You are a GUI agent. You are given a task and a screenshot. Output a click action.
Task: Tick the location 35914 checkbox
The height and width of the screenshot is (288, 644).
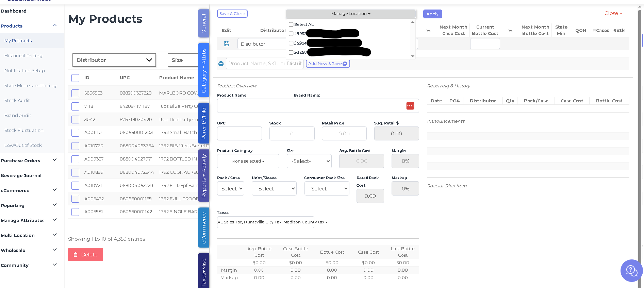click(x=291, y=43)
